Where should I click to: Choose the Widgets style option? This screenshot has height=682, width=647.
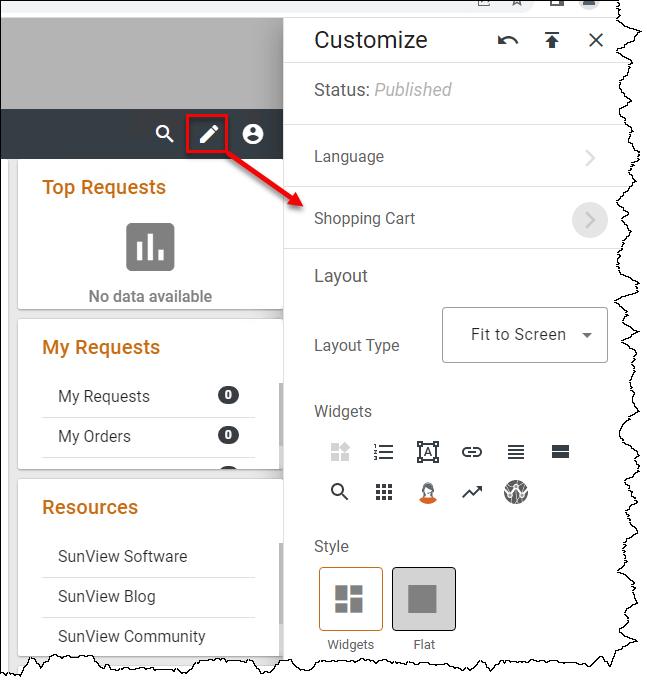point(351,599)
